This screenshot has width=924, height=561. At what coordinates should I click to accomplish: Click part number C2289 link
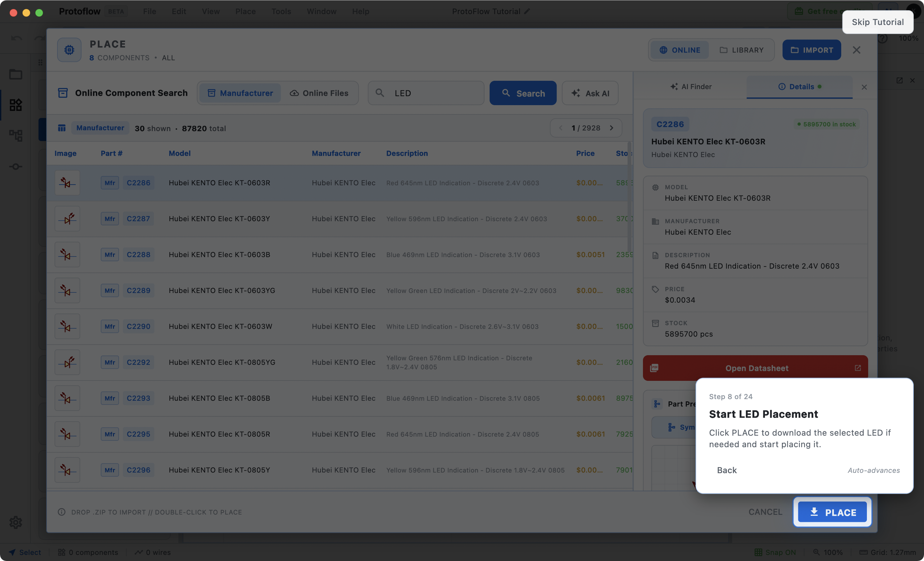click(138, 290)
